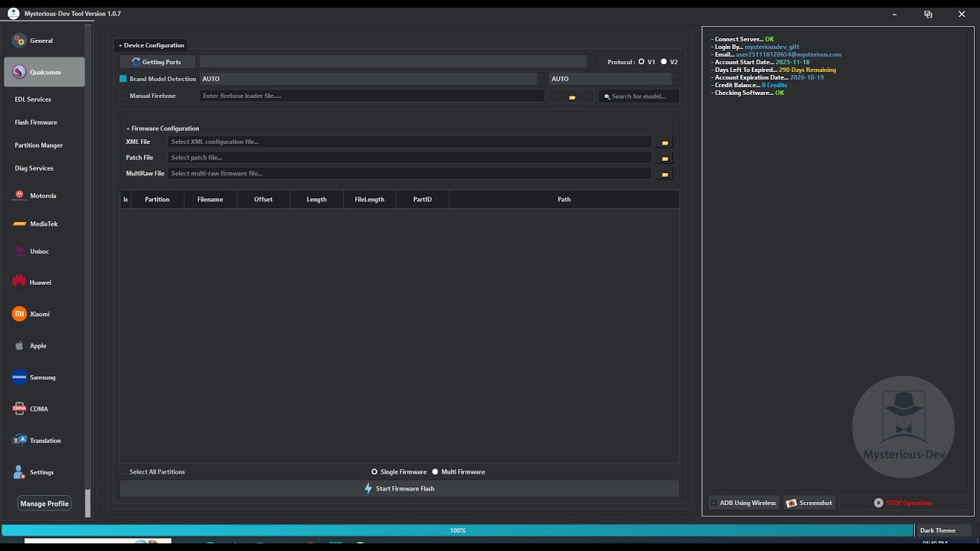Click the Manage Profile button
Screen dimensions: 980x551
pos(44,504)
